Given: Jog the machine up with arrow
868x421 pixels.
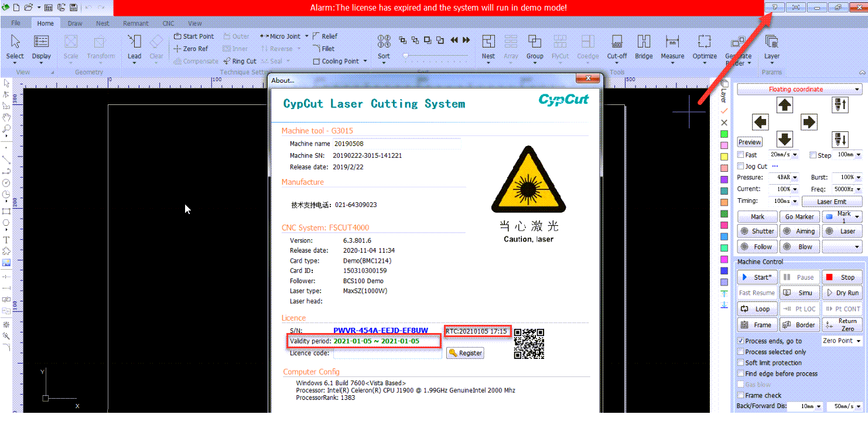Looking at the screenshot, I should tap(785, 105).
